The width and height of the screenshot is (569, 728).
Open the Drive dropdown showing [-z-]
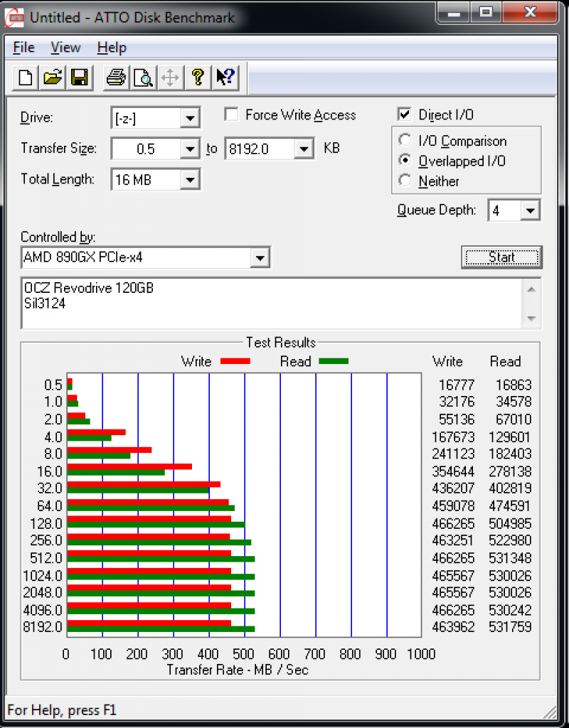point(189,118)
